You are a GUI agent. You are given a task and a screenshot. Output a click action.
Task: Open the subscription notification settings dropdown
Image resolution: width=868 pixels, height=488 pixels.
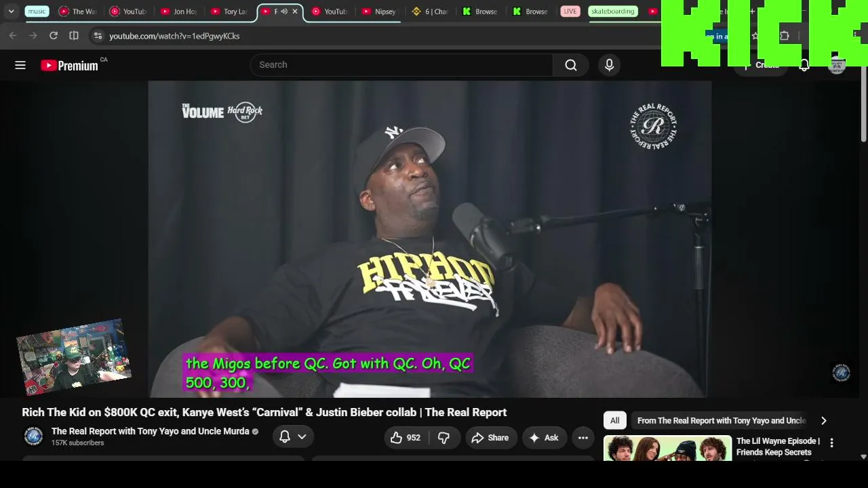pyautogui.click(x=293, y=437)
